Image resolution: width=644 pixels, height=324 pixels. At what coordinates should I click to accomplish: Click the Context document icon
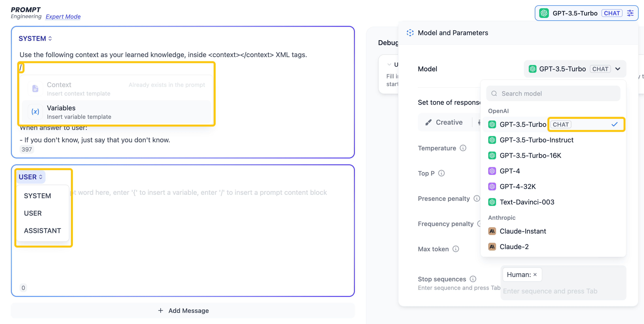(35, 89)
